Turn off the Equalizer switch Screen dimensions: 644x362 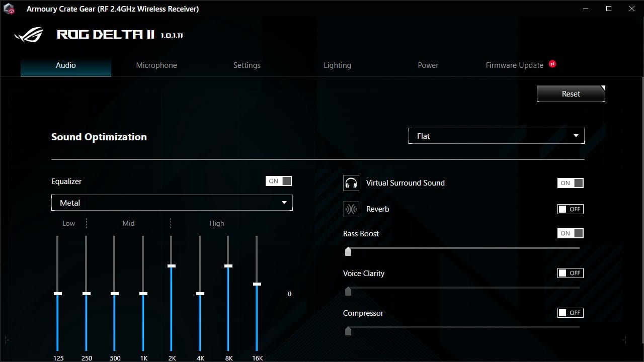coord(278,181)
